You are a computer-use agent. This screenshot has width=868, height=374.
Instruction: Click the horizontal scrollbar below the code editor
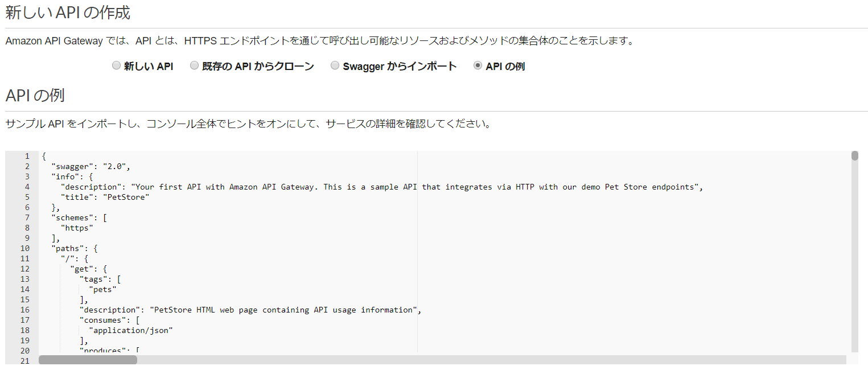click(87, 359)
